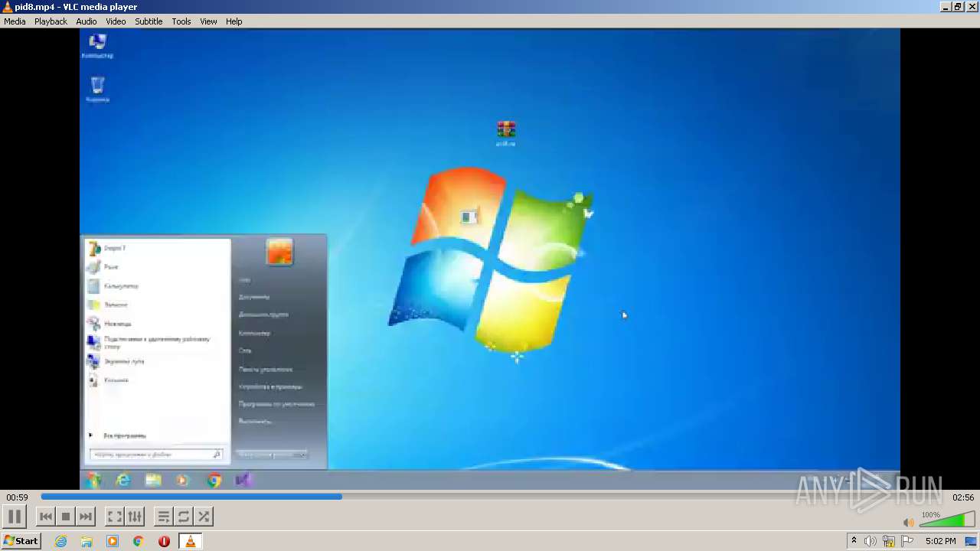Open Action Center flag icon
This screenshot has width=980, height=551.
907,541
